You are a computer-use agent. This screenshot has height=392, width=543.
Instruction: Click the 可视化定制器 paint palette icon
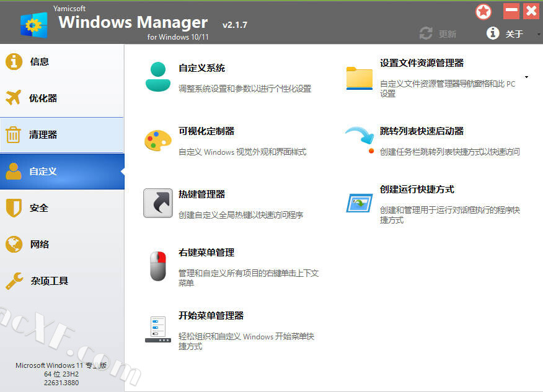click(158, 141)
